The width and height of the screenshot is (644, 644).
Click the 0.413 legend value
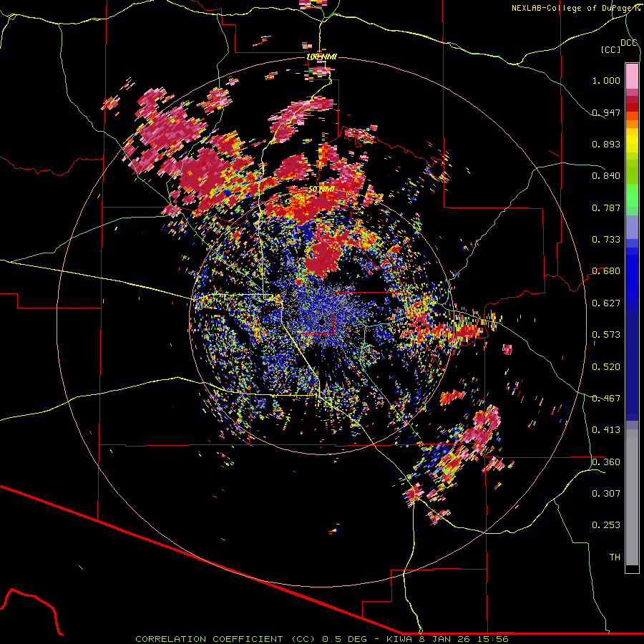(x=606, y=430)
